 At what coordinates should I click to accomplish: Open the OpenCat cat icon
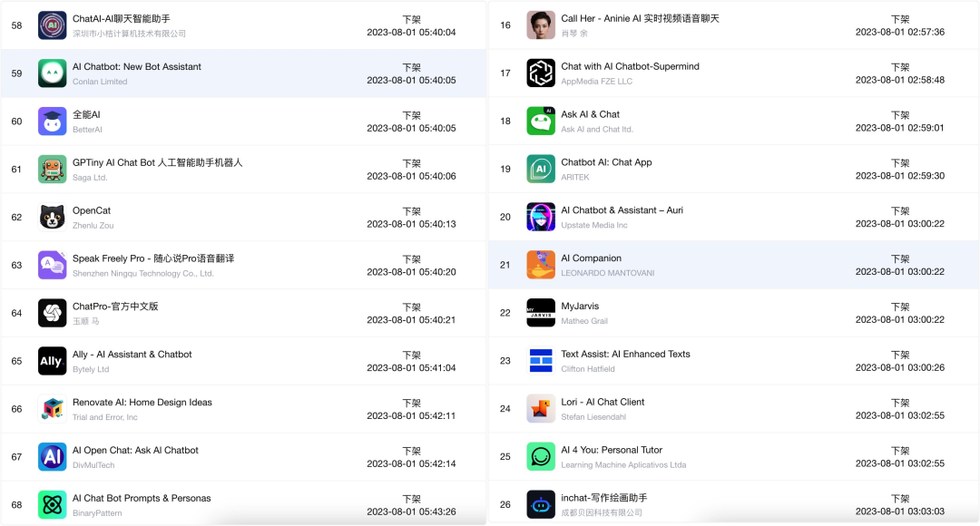coord(52,218)
